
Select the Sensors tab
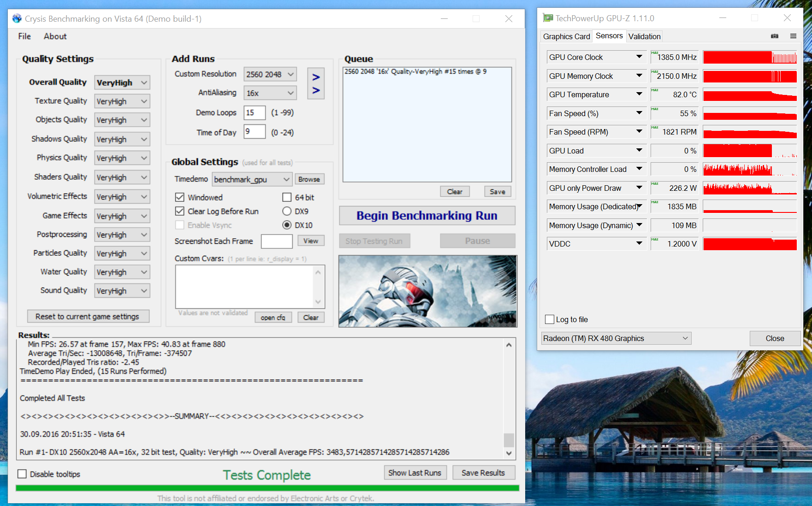pos(609,36)
